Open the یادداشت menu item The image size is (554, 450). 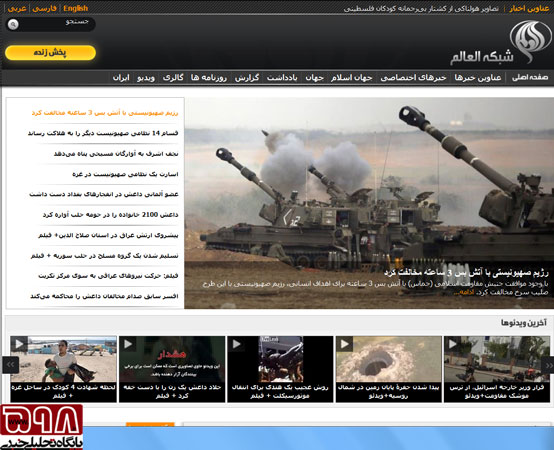282,77
